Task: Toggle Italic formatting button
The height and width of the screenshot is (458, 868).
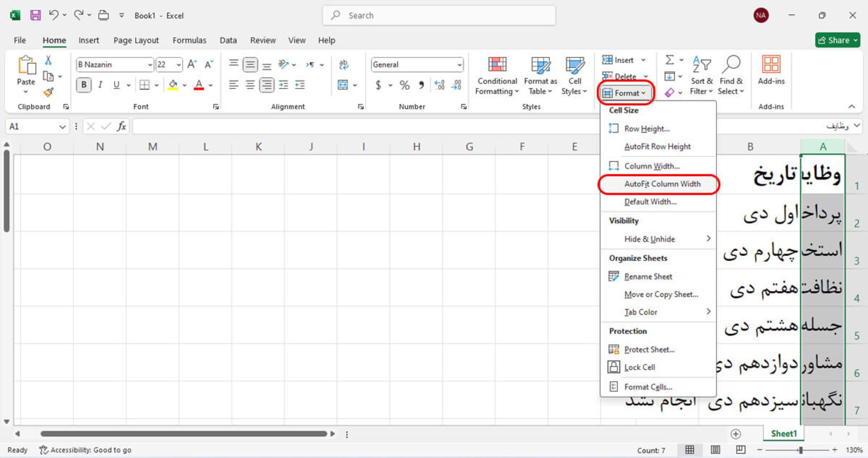Action: (100, 85)
